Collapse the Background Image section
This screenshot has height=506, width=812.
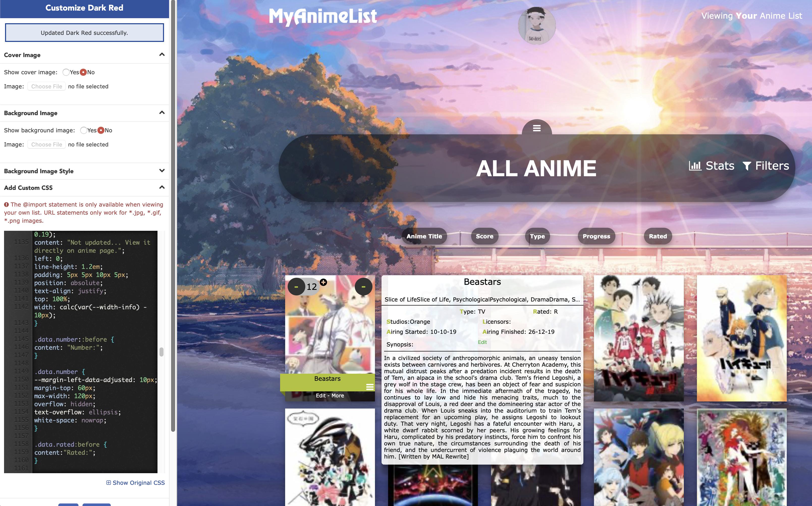tap(162, 112)
